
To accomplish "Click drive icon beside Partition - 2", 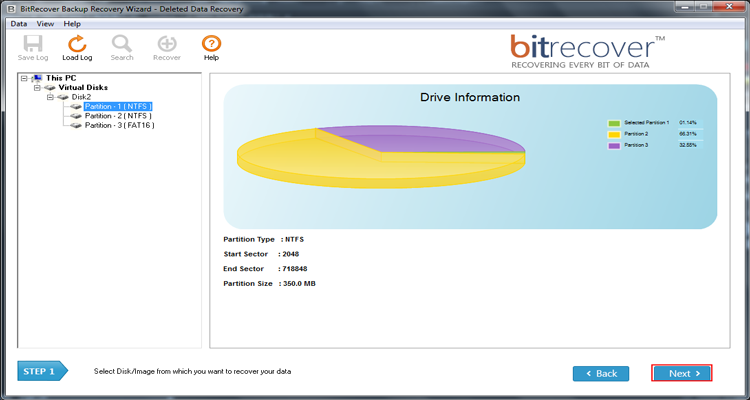I will (76, 116).
